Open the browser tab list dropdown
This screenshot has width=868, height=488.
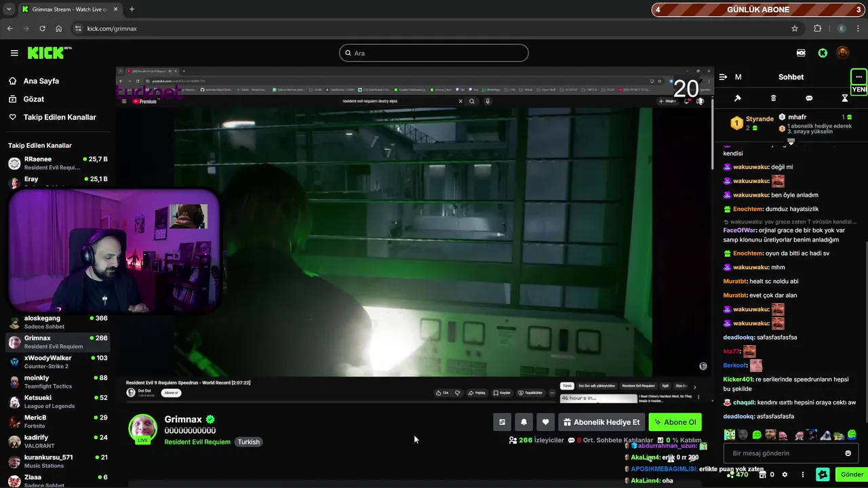(x=8, y=9)
